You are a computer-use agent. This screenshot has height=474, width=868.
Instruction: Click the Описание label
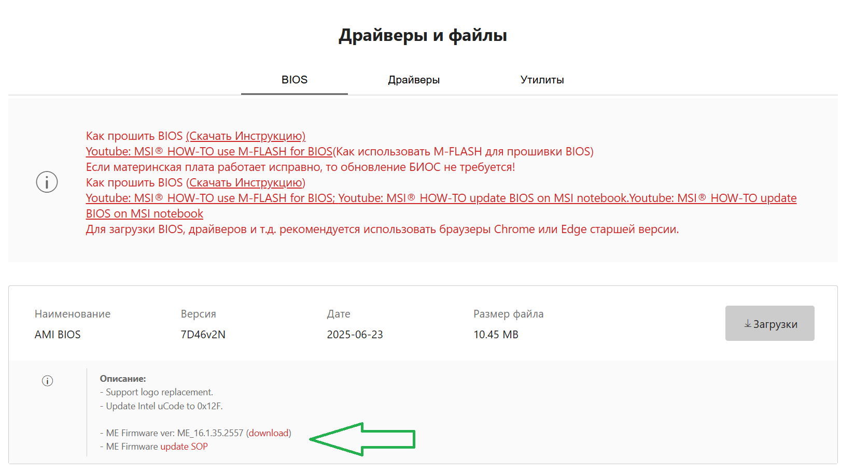tap(123, 379)
